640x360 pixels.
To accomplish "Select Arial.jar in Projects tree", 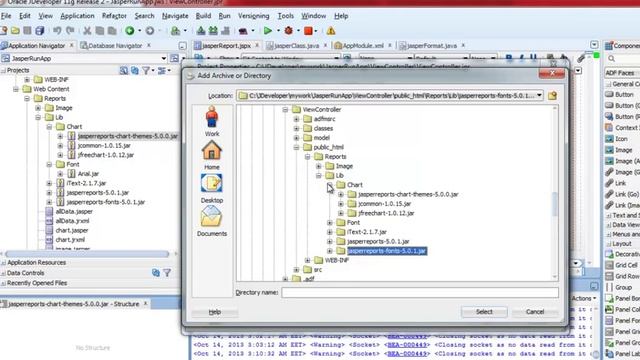I will tap(88, 174).
